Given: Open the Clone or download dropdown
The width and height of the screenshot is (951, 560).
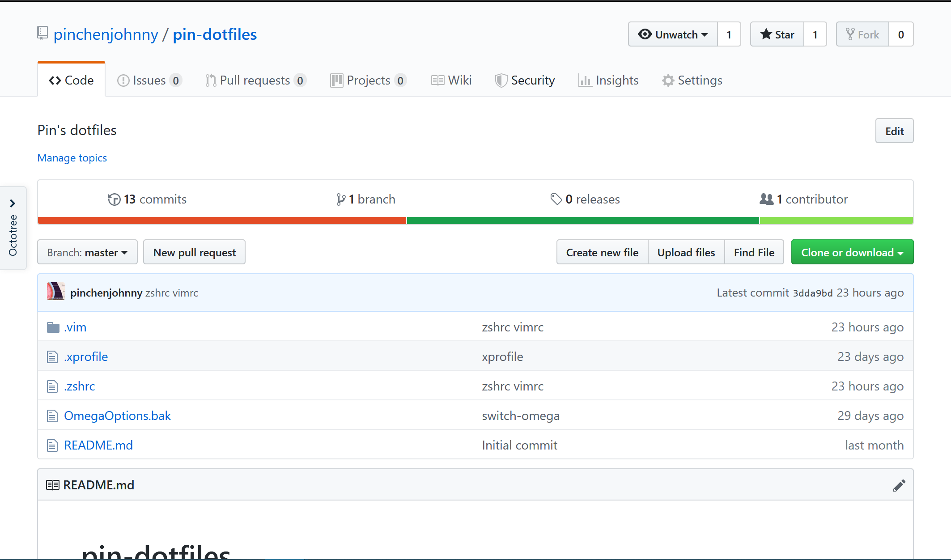Looking at the screenshot, I should [852, 252].
